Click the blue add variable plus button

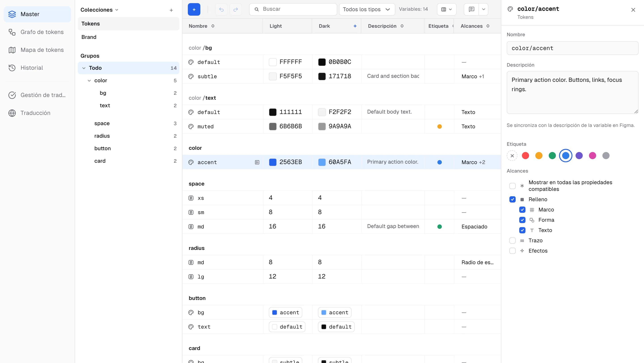pyautogui.click(x=194, y=9)
